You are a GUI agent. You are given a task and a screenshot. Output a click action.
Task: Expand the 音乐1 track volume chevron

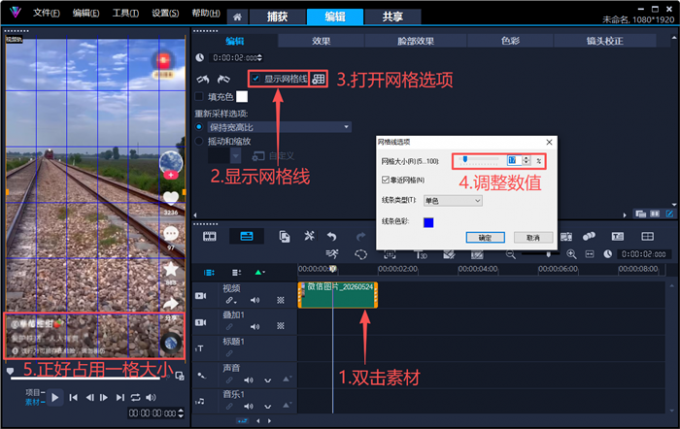(x=268, y=407)
